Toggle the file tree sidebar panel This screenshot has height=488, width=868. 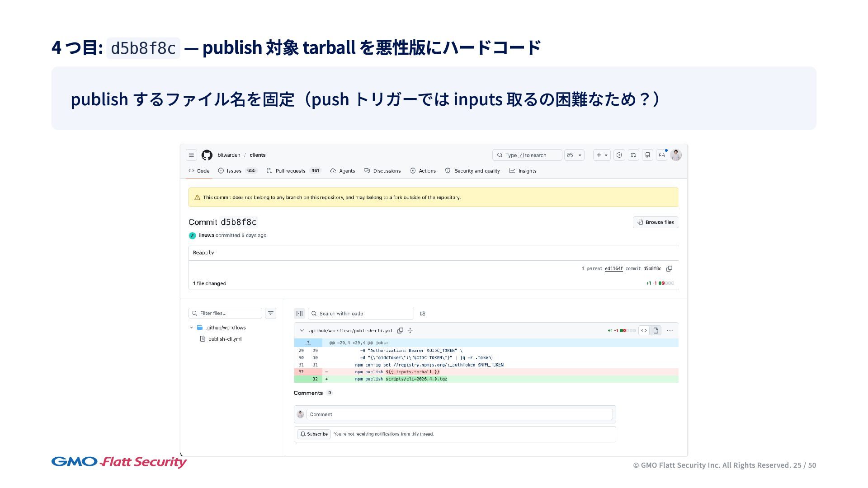tap(299, 314)
